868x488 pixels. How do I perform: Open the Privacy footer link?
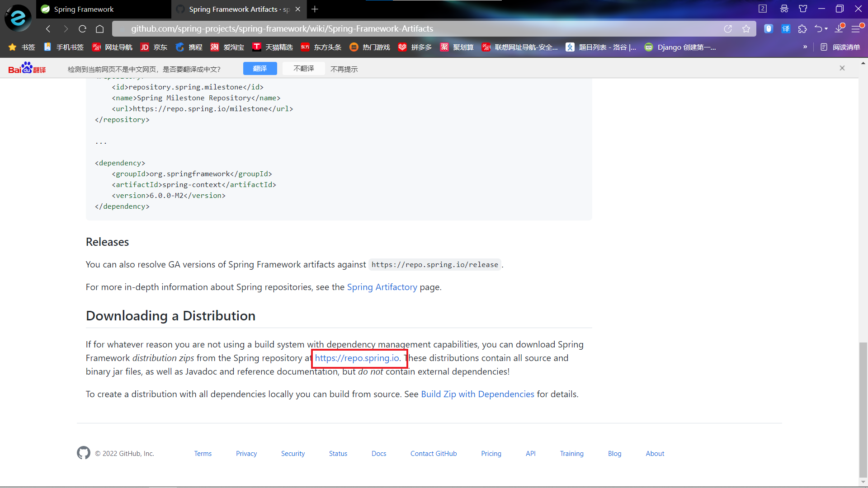[x=246, y=454]
